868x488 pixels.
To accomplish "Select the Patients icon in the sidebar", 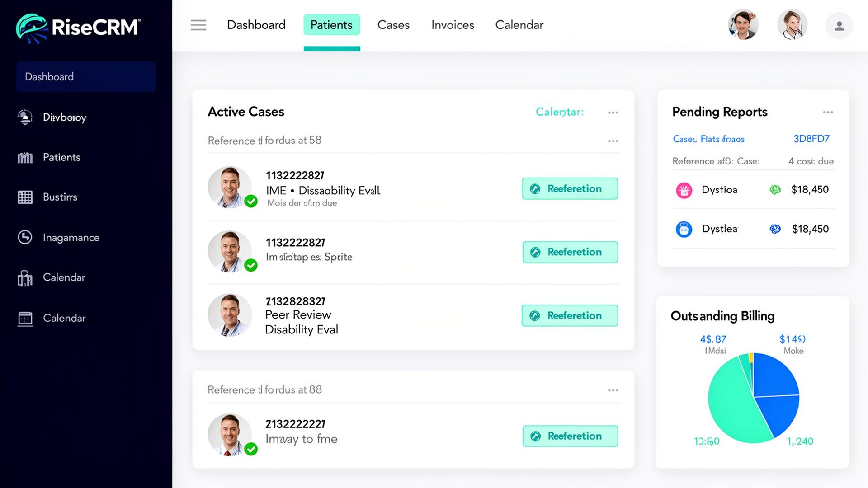I will pyautogui.click(x=25, y=157).
